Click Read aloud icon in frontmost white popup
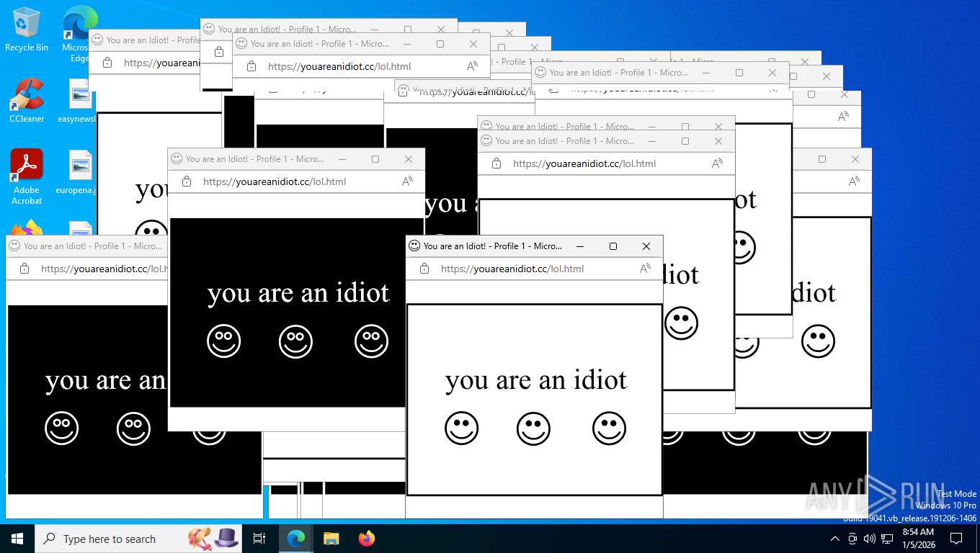Image resolution: width=980 pixels, height=553 pixels. pos(645,269)
